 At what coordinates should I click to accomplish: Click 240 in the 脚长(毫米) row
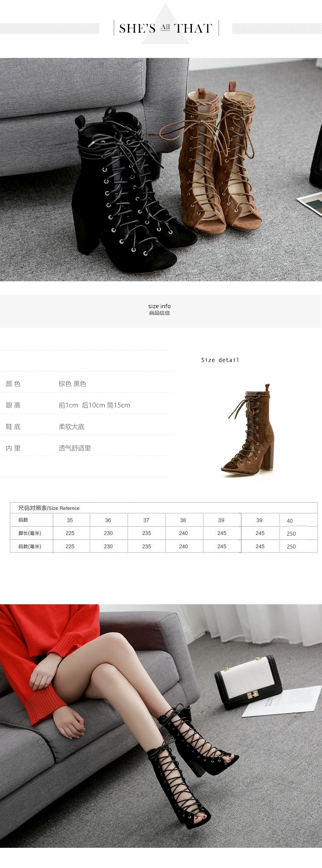click(x=183, y=533)
